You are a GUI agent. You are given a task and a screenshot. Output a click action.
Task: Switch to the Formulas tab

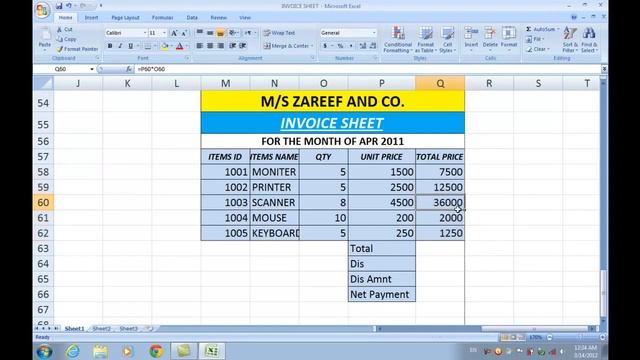point(162,18)
